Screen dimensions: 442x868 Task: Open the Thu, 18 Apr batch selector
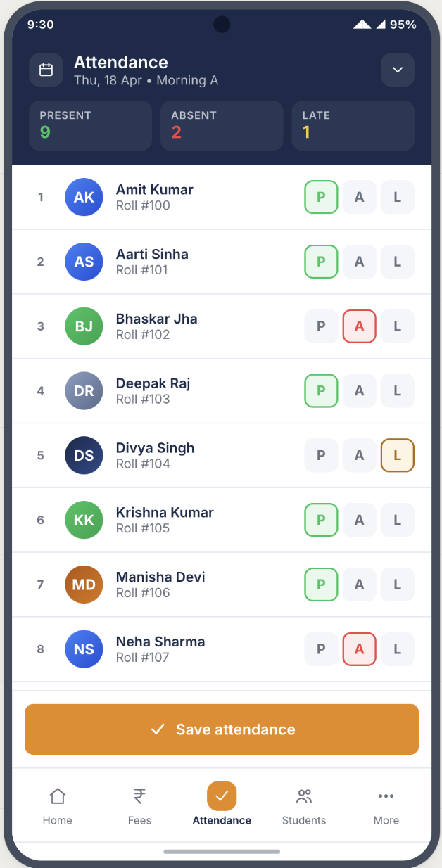(x=146, y=80)
